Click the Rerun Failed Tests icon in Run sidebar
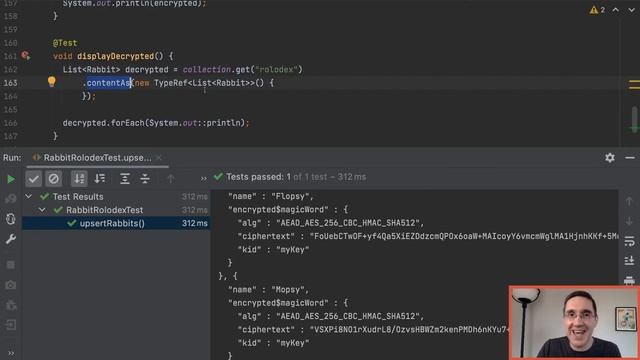Image resolution: width=640 pixels, height=360 pixels. [x=11, y=199]
